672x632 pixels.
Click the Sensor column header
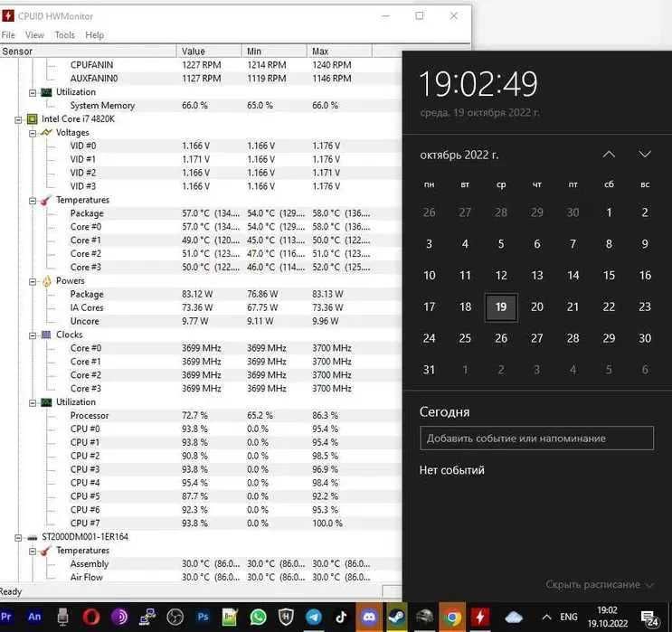tap(88, 51)
